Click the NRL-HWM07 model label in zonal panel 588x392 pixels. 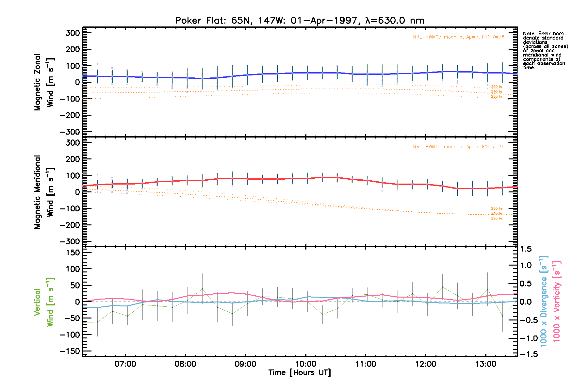tap(458, 37)
